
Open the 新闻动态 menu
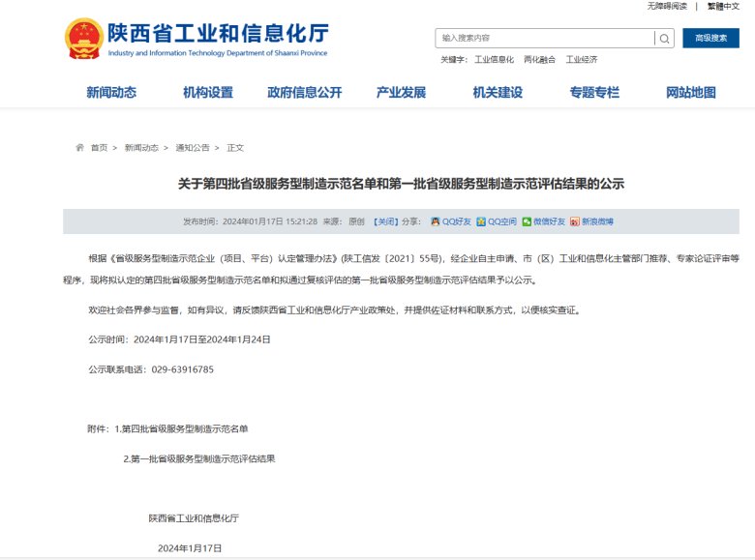point(111,93)
